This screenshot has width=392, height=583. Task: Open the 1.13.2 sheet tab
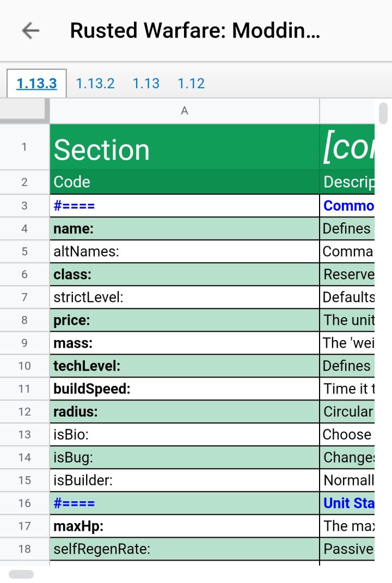pos(95,83)
